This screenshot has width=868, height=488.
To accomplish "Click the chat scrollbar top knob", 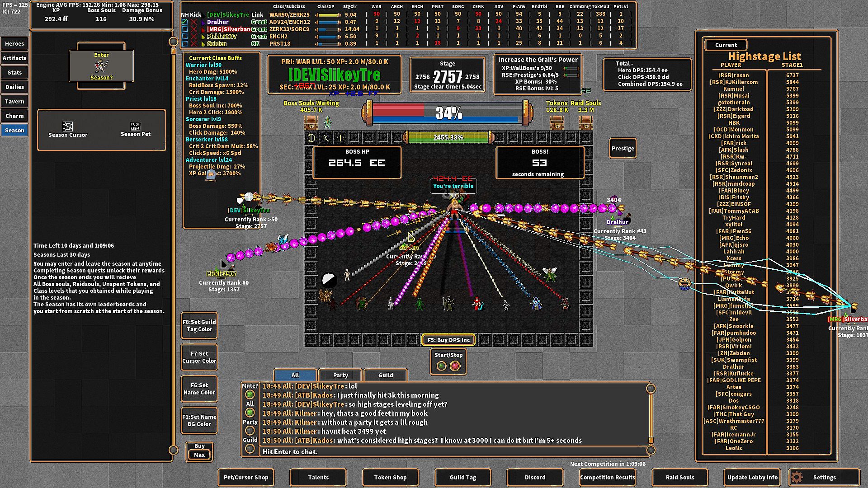I will (x=651, y=389).
